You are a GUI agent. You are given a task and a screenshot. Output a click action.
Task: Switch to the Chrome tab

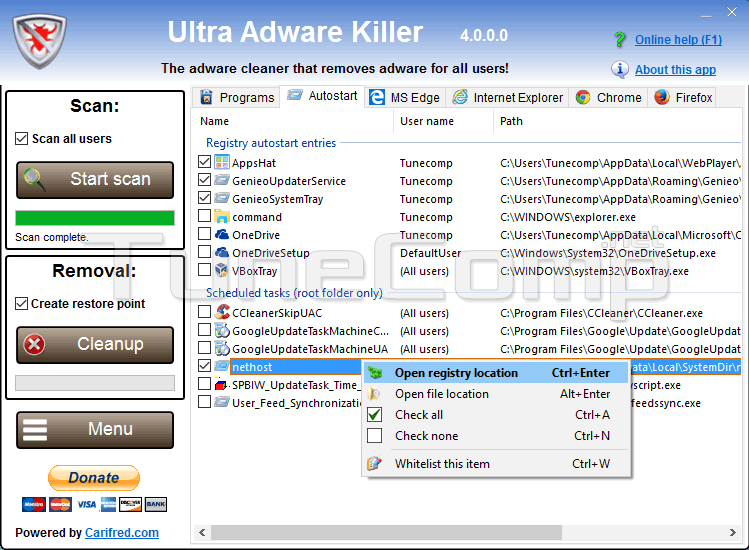(x=608, y=97)
